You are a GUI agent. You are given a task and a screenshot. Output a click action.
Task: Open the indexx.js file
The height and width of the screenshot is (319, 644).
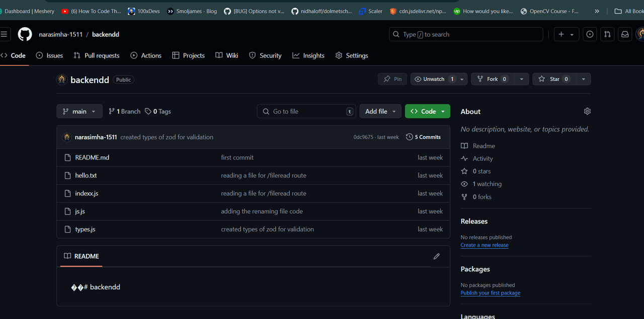[x=87, y=193]
